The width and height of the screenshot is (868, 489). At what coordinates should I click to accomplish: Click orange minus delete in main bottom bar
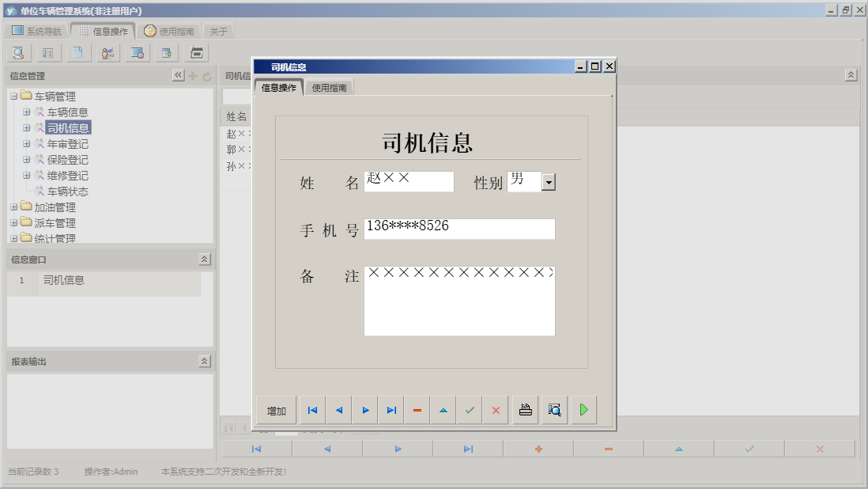pos(609,449)
